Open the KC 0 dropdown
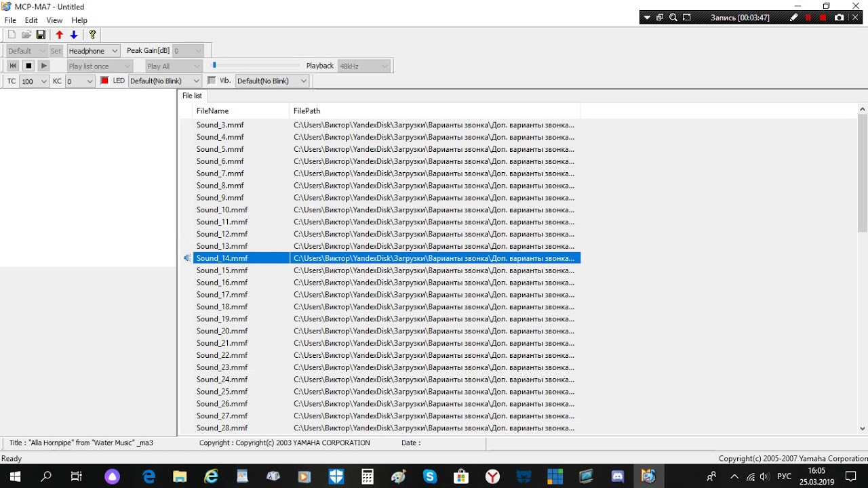868x488 pixels. coord(80,81)
